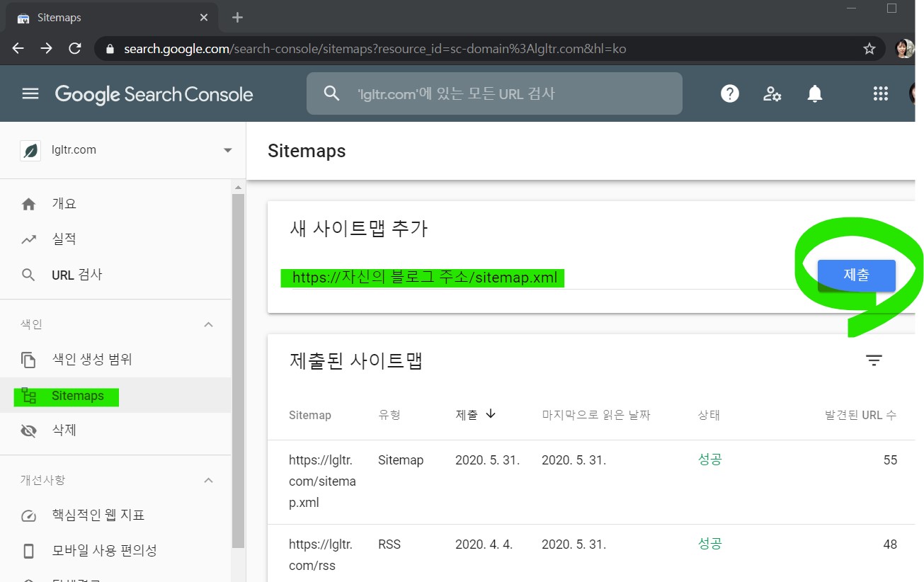Click the 마지막으로 읽은 날짜 column header
Screen dimensions: 924x582
[596, 415]
